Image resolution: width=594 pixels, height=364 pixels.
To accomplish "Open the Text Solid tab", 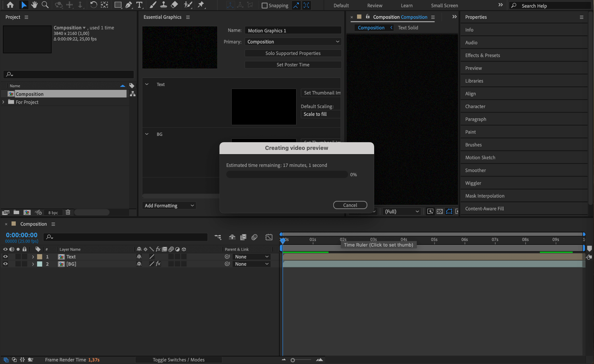I will (x=408, y=28).
